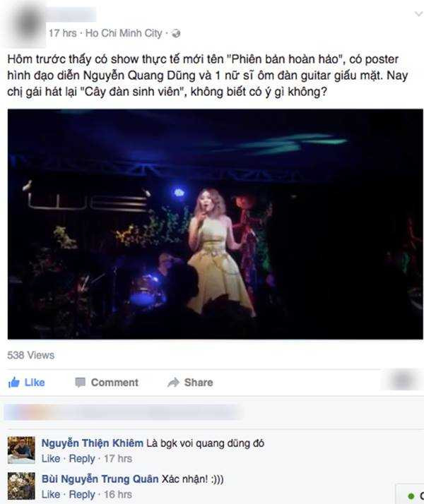This screenshot has height=504, width=424.
Task: Click the Like text on the post
Action: (x=35, y=382)
